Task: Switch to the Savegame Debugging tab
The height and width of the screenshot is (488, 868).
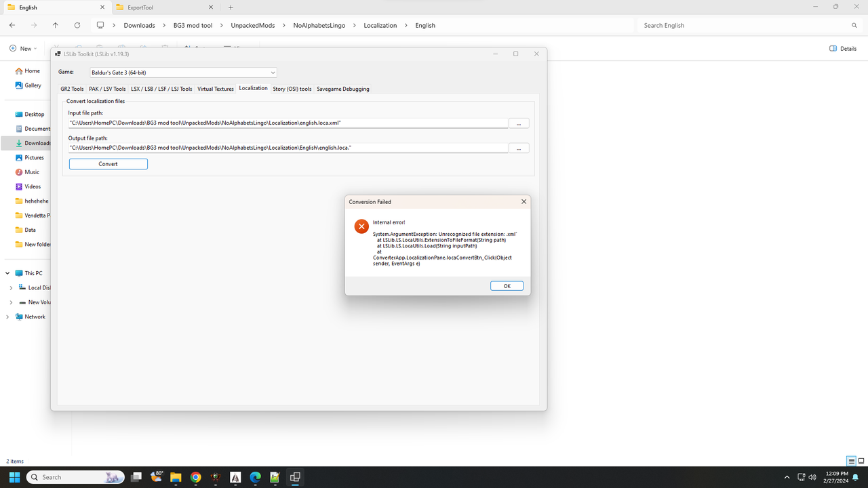Action: point(343,89)
